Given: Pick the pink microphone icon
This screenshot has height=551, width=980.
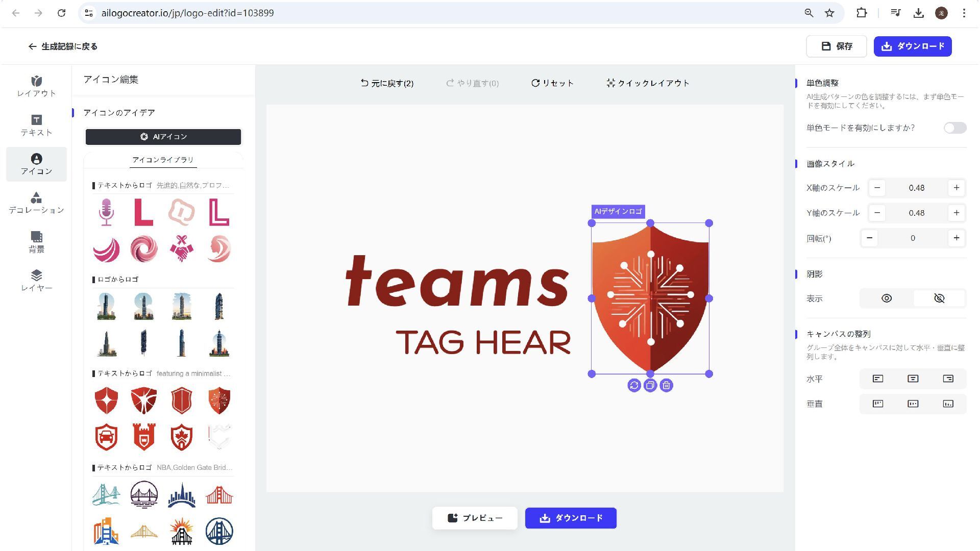Looking at the screenshot, I should [106, 212].
